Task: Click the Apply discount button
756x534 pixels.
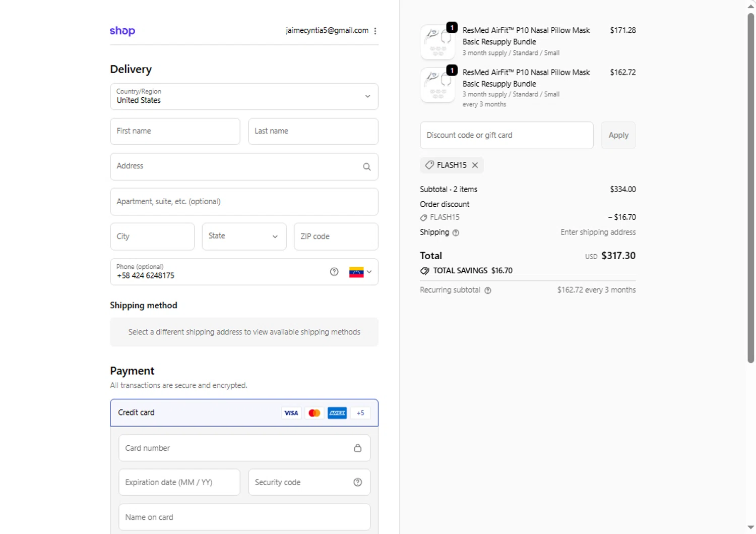Action: pyautogui.click(x=618, y=135)
